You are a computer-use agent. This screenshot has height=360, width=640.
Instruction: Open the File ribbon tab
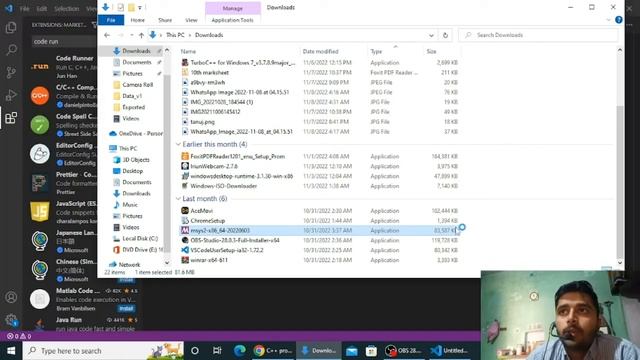tap(111, 20)
